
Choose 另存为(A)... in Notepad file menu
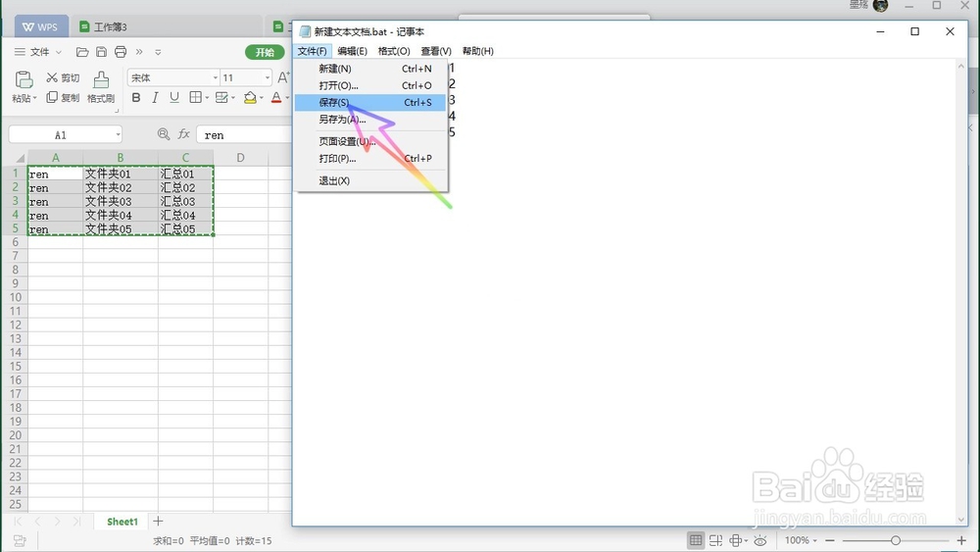point(370,120)
